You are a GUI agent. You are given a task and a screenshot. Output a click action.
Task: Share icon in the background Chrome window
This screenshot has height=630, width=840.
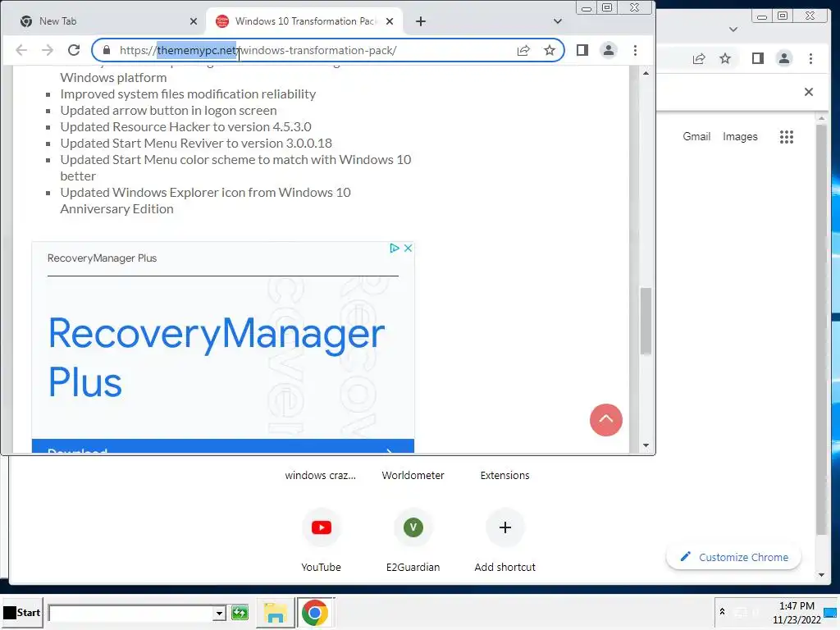(699, 59)
